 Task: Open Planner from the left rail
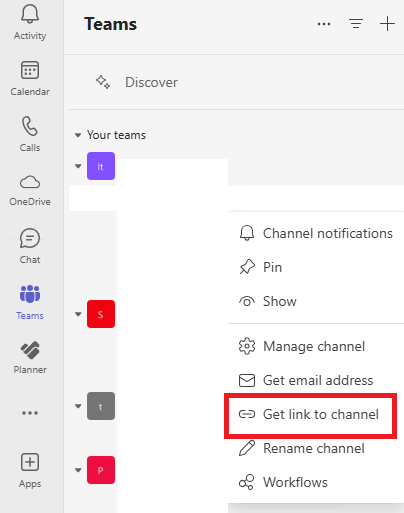coord(30,357)
